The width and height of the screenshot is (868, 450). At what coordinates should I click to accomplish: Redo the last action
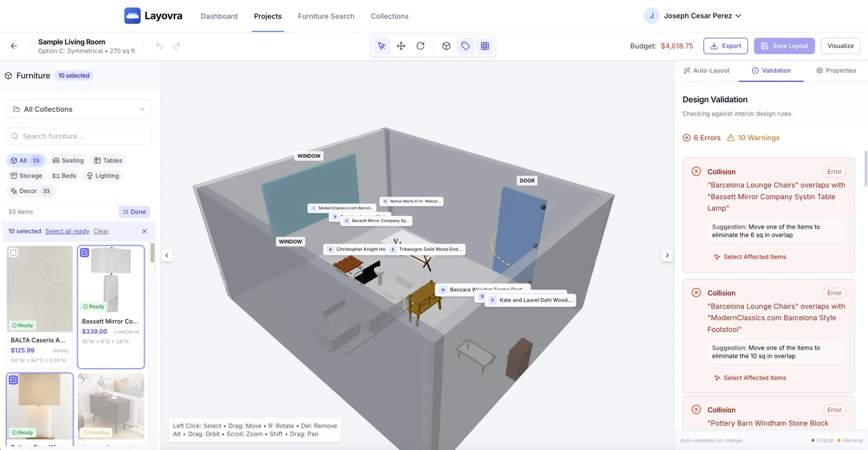tap(177, 46)
